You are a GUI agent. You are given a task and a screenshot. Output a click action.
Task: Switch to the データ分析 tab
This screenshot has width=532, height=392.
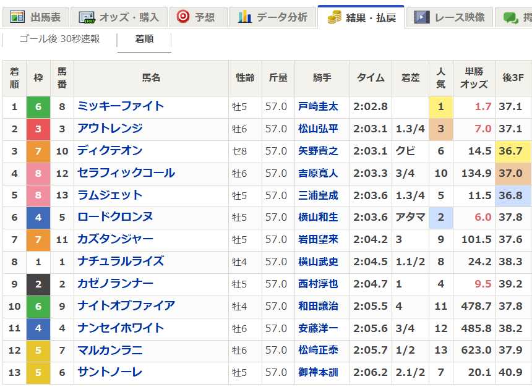click(x=272, y=17)
